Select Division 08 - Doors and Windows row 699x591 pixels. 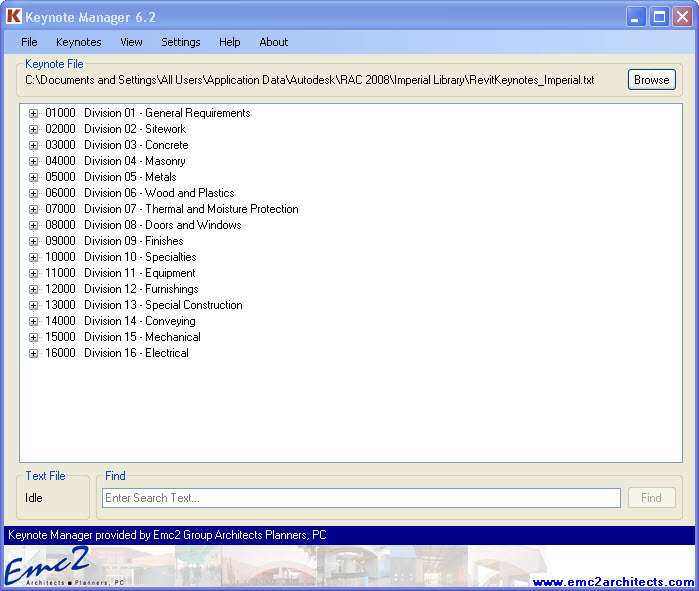pos(143,226)
